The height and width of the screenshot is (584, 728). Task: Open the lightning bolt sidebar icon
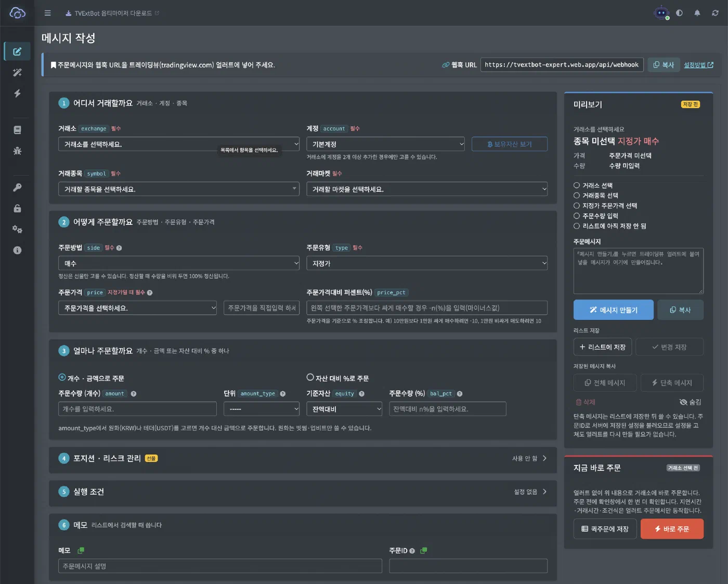tap(17, 94)
